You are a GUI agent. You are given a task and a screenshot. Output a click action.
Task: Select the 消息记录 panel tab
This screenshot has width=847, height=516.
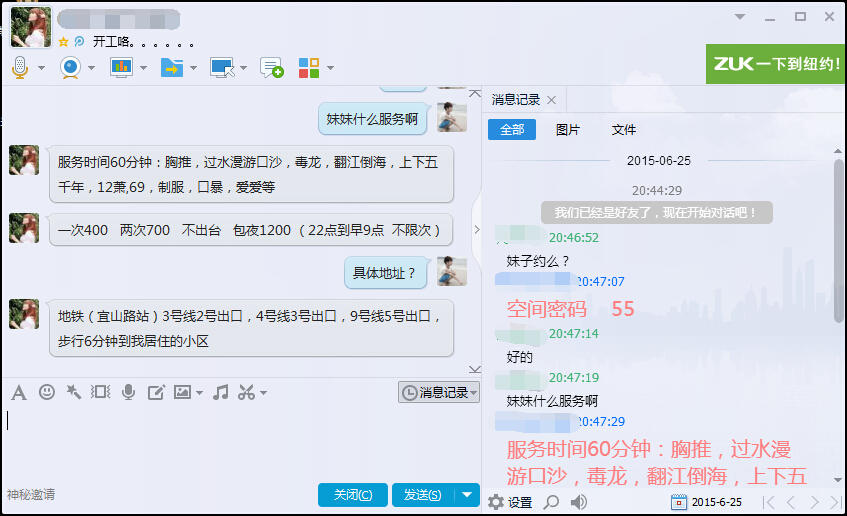coord(516,100)
